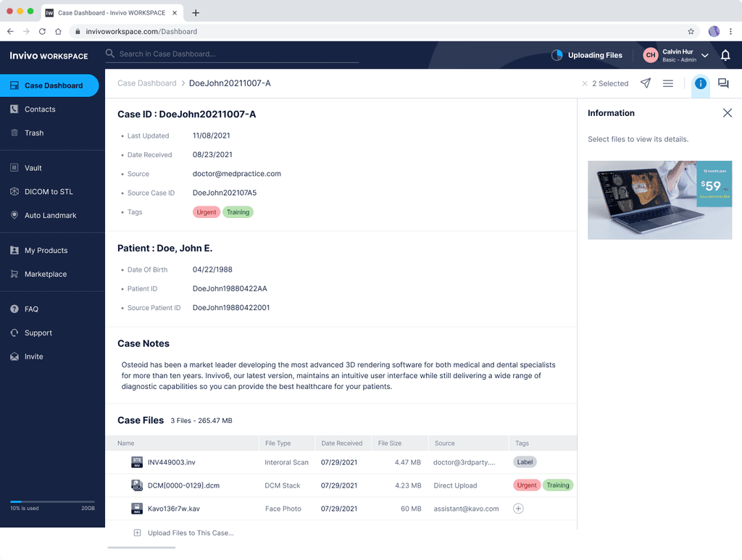Click the Label tag on INV449003.inv
This screenshot has width=742, height=560.
click(x=525, y=462)
